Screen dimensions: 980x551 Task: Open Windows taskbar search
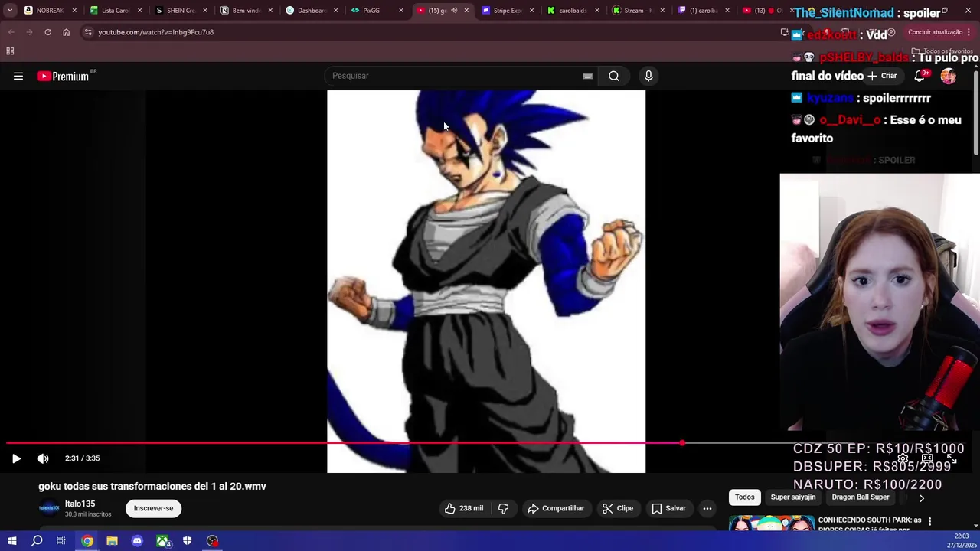[x=37, y=541]
